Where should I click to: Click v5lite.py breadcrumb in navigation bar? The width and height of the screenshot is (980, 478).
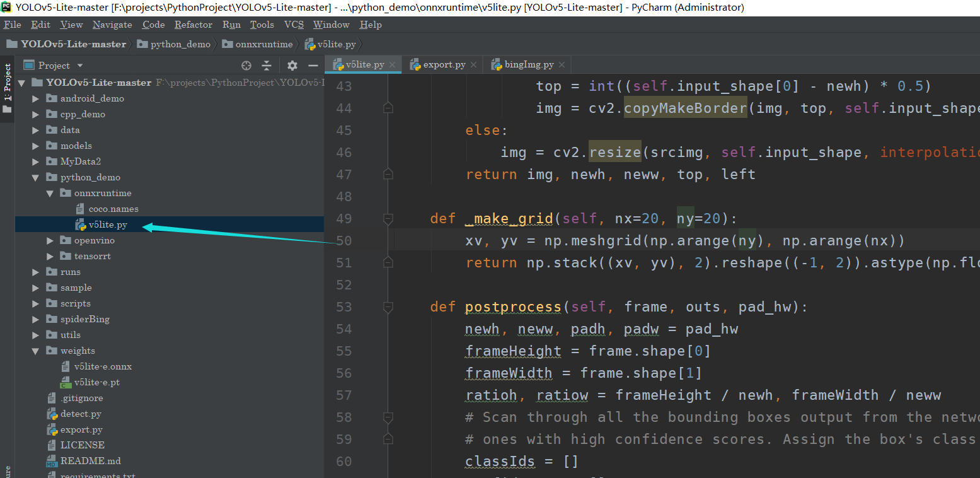pos(330,44)
